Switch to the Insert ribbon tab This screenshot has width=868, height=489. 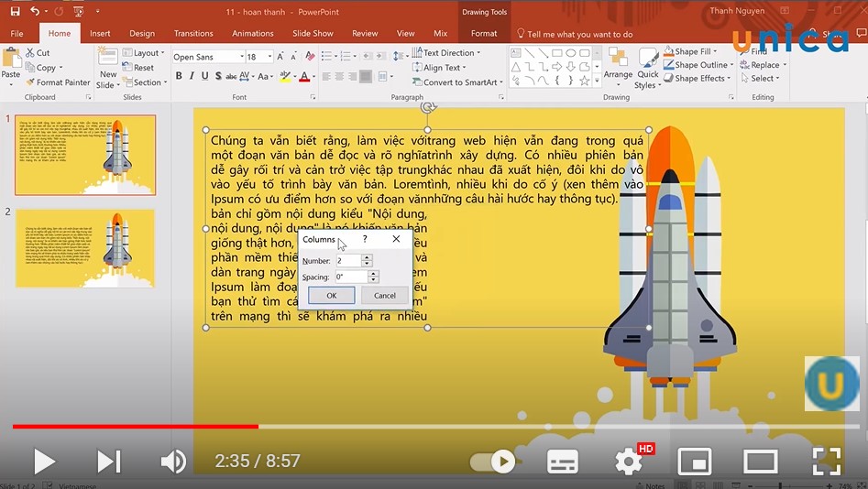tap(100, 34)
